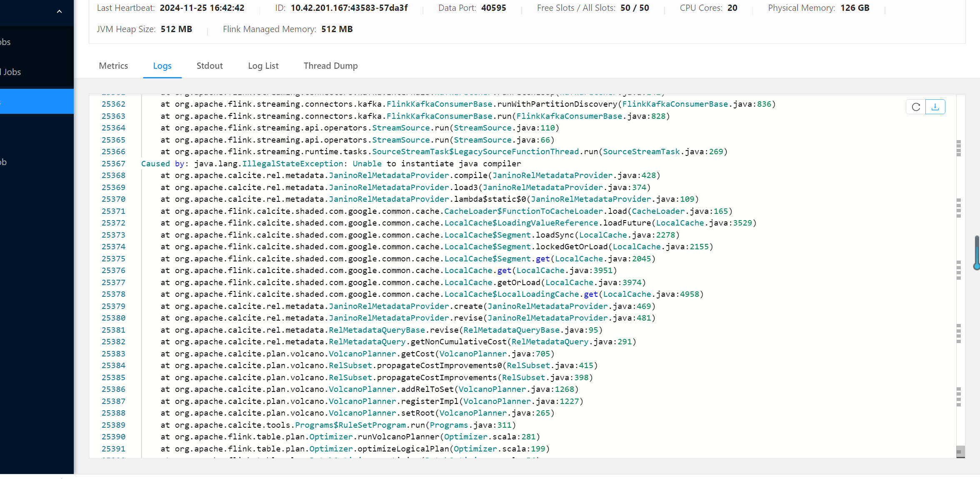Click the VolcanoPlanner.getCost stack trace line
The width and height of the screenshot is (980, 479).
click(x=357, y=354)
